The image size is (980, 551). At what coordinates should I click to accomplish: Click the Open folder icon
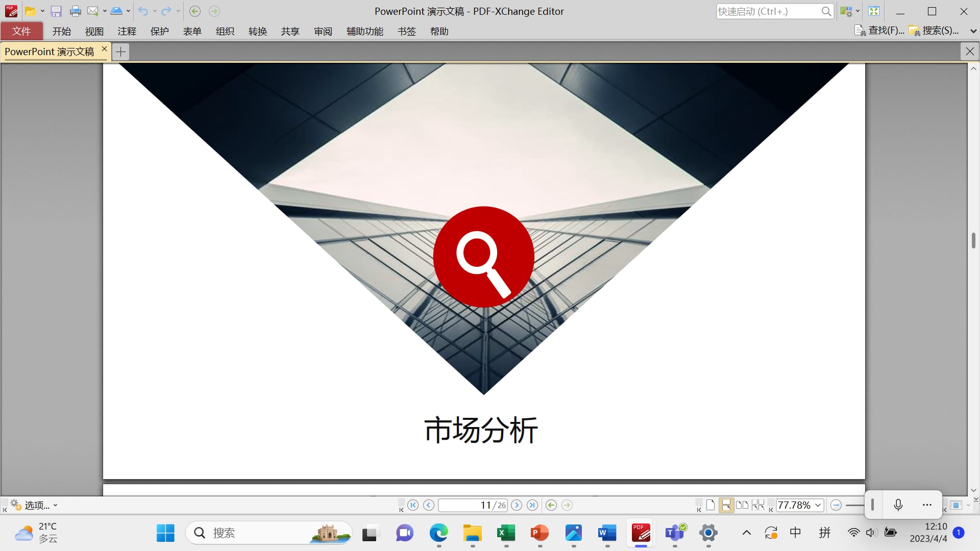pos(30,11)
